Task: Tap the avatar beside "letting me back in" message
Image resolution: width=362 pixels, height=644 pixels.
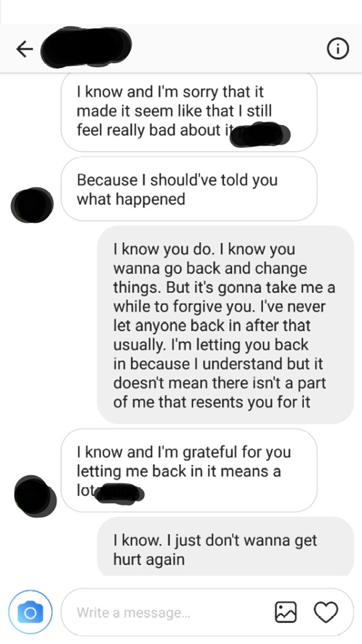Action: (35, 496)
